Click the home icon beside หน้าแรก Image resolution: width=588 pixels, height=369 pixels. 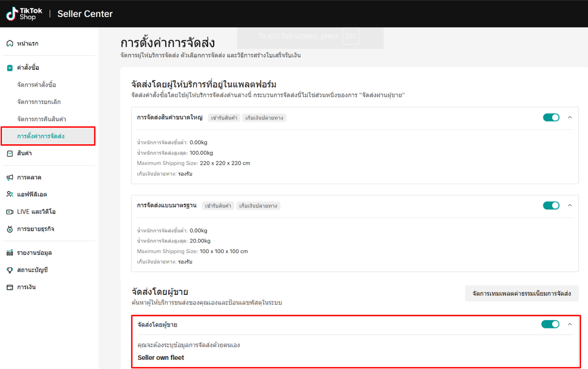[x=10, y=43]
